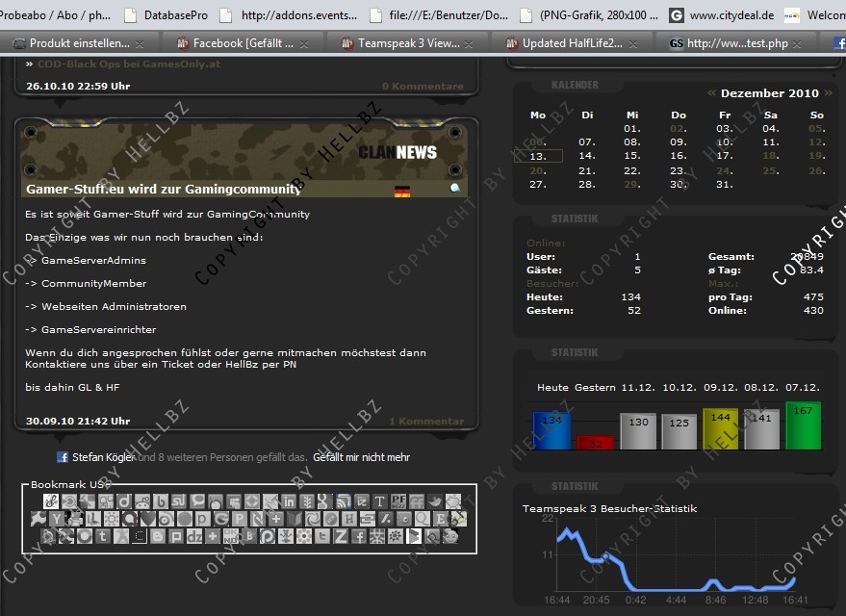Close the Produkt einstellen tab

click(141, 44)
